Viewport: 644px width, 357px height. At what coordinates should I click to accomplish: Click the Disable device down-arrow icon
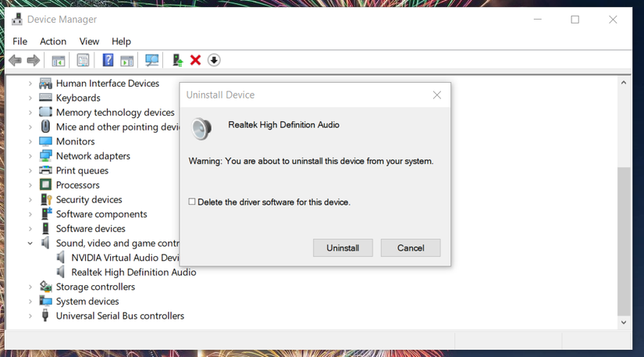pos(214,60)
